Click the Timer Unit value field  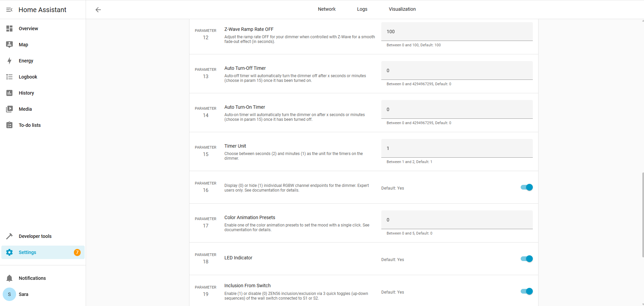[457, 148]
